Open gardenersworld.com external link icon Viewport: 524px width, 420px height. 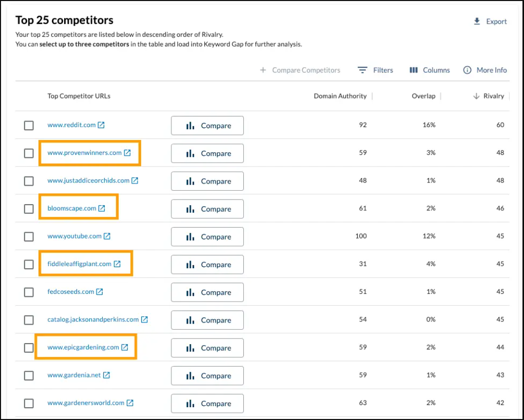[130, 403]
